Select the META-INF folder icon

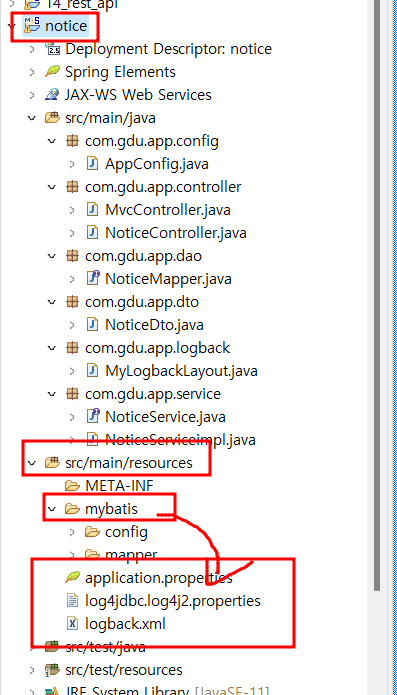72,486
